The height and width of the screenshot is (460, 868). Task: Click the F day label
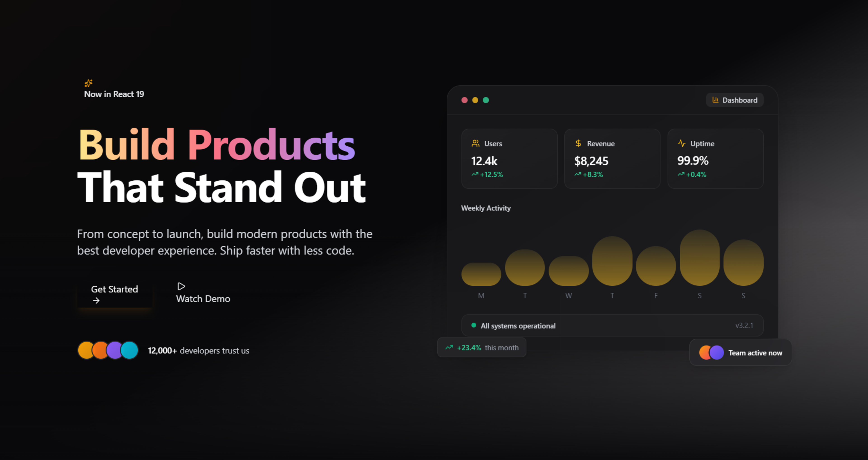pyautogui.click(x=656, y=296)
